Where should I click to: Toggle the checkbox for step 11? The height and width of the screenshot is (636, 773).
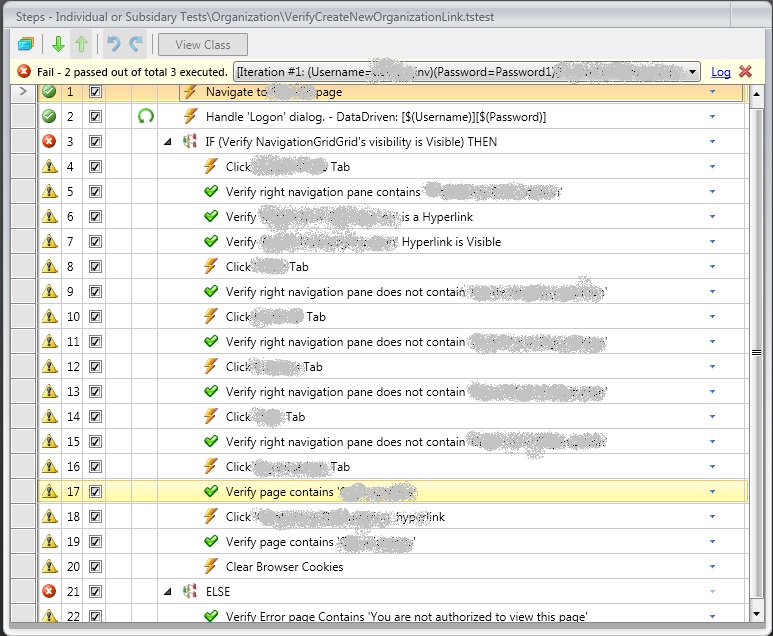tap(95, 342)
